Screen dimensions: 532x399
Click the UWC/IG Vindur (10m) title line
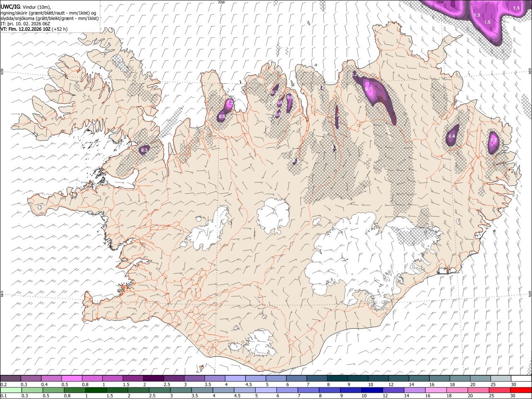25,7
